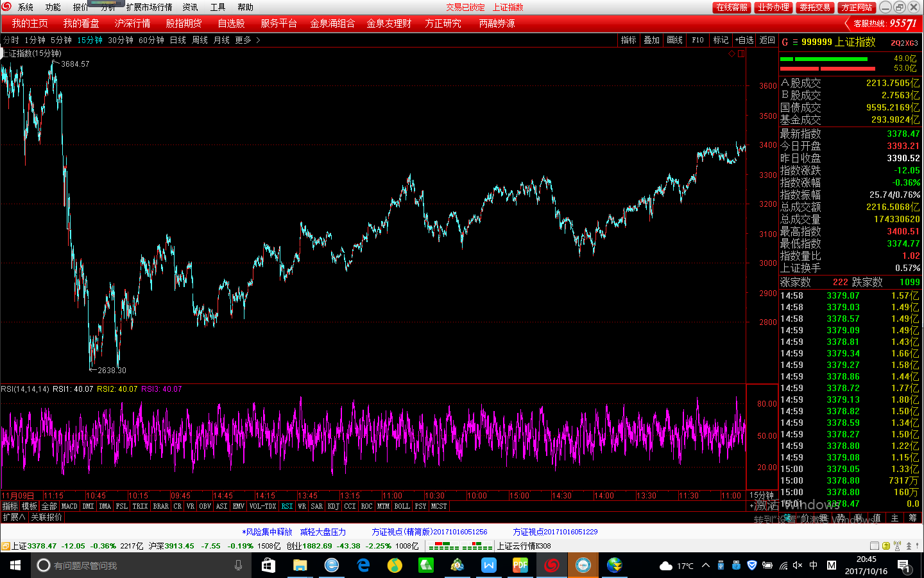This screenshot has height=578, width=924.
Task: Click the small yellow icon before 上证 in status bar
Action: click(5, 546)
